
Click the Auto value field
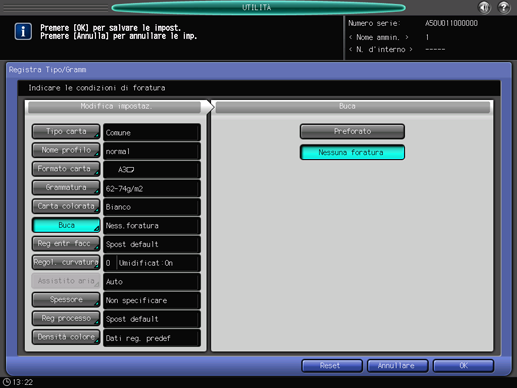tap(152, 282)
